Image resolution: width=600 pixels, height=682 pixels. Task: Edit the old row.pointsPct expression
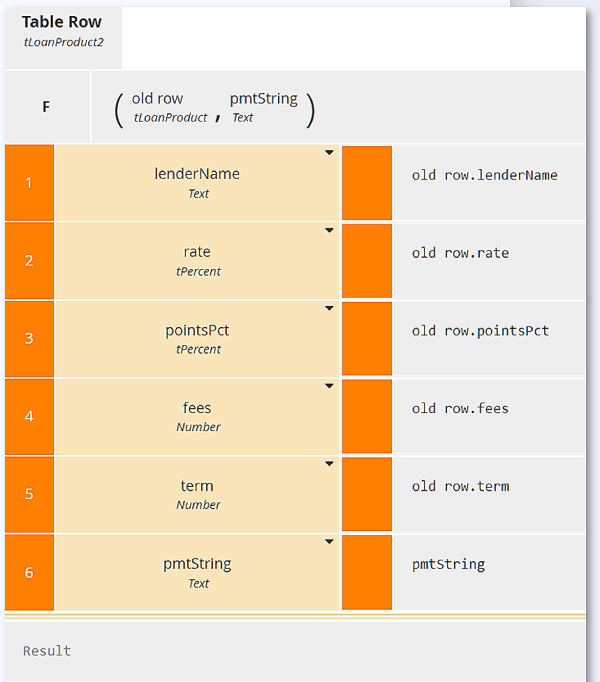481,331
